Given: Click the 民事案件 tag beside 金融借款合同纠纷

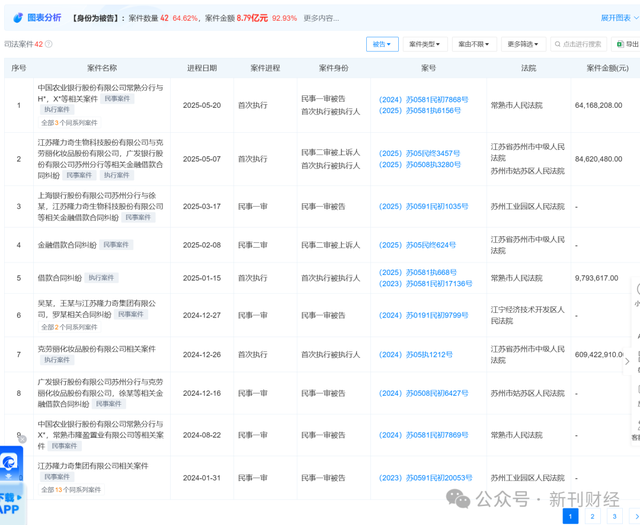Looking at the screenshot, I should coord(116,245).
